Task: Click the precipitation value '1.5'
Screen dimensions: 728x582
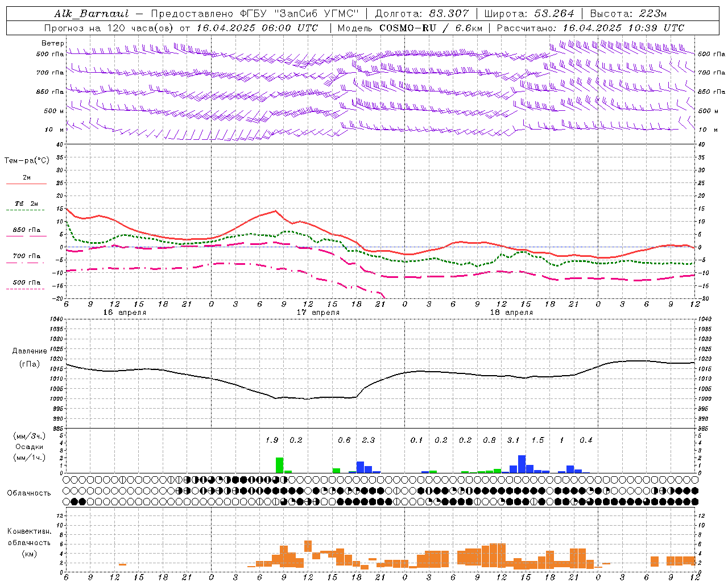Action: pyautogui.click(x=537, y=440)
